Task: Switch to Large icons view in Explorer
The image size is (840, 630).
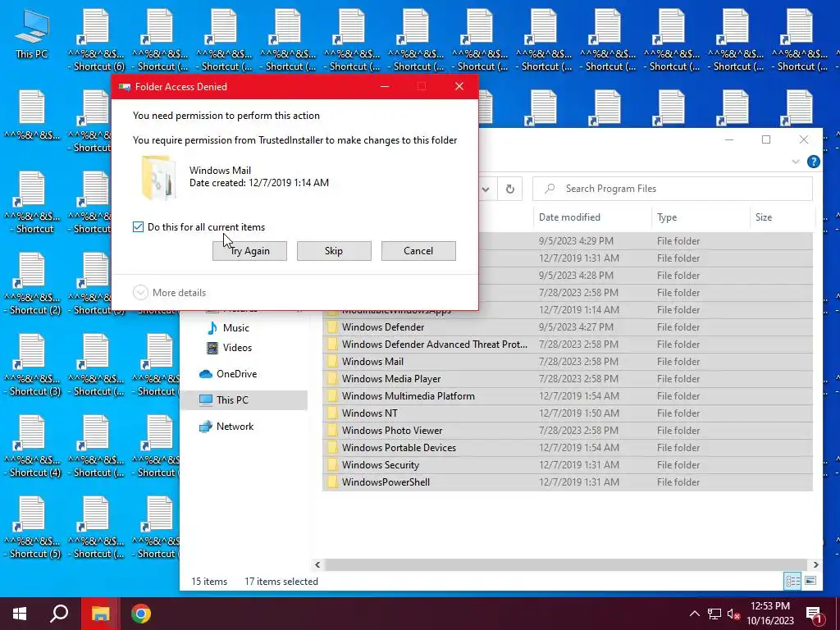Action: (810, 581)
